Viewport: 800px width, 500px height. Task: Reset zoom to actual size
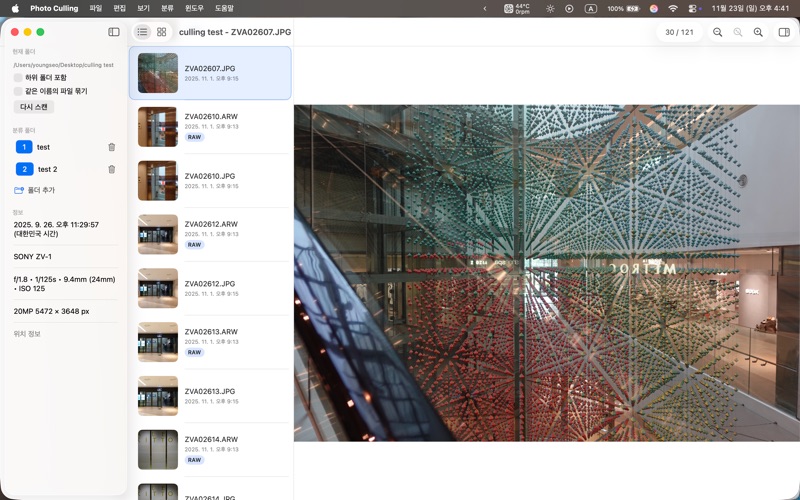click(738, 32)
